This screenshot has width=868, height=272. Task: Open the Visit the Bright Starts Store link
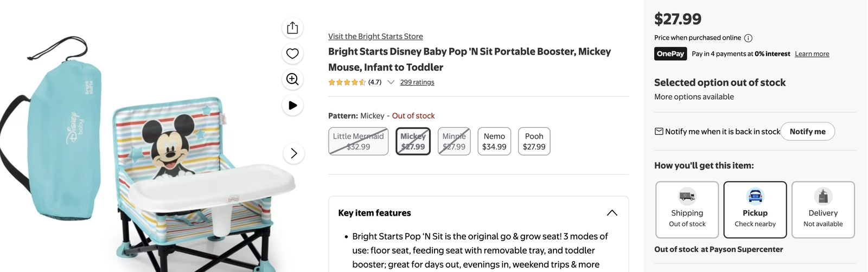click(375, 36)
